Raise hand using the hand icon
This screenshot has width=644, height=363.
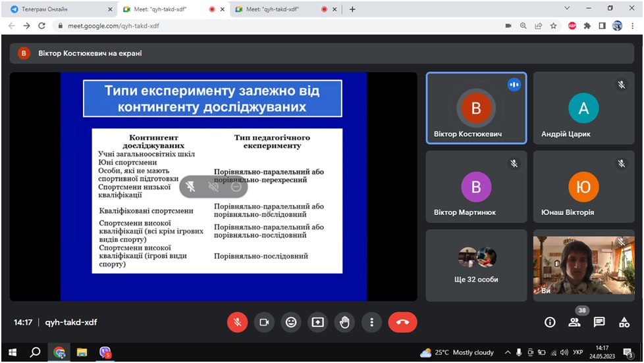[344, 322]
